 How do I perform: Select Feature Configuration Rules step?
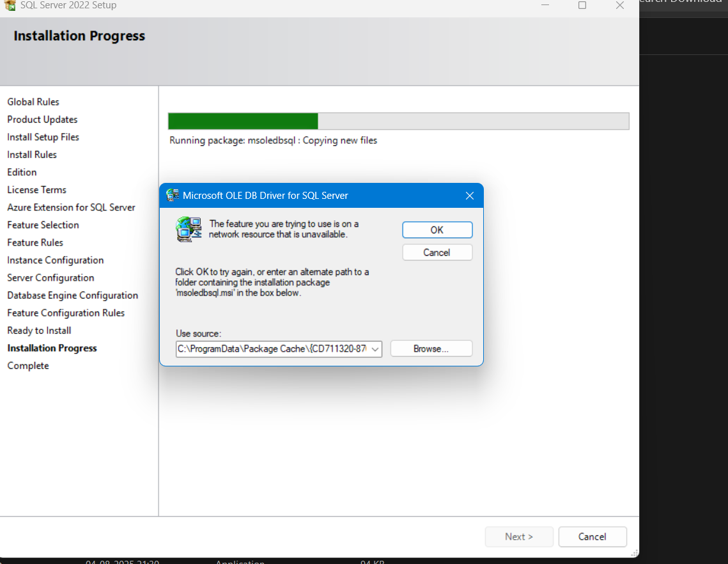tap(66, 313)
